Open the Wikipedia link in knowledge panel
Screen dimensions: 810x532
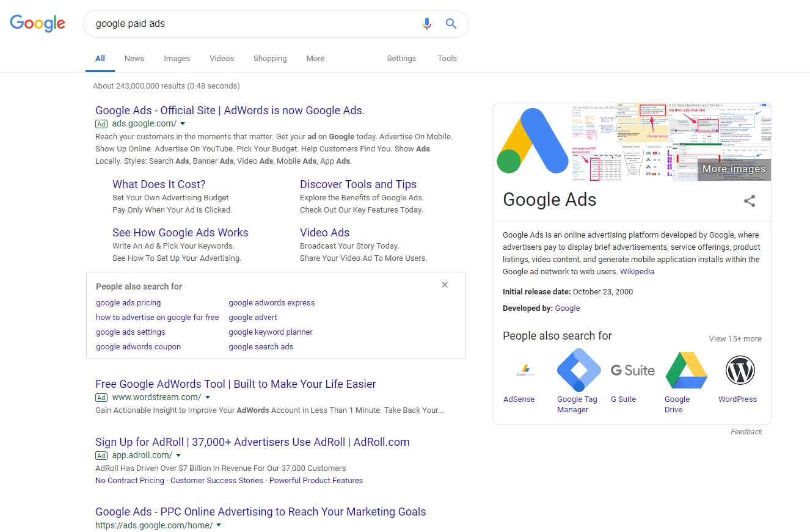tap(637, 272)
